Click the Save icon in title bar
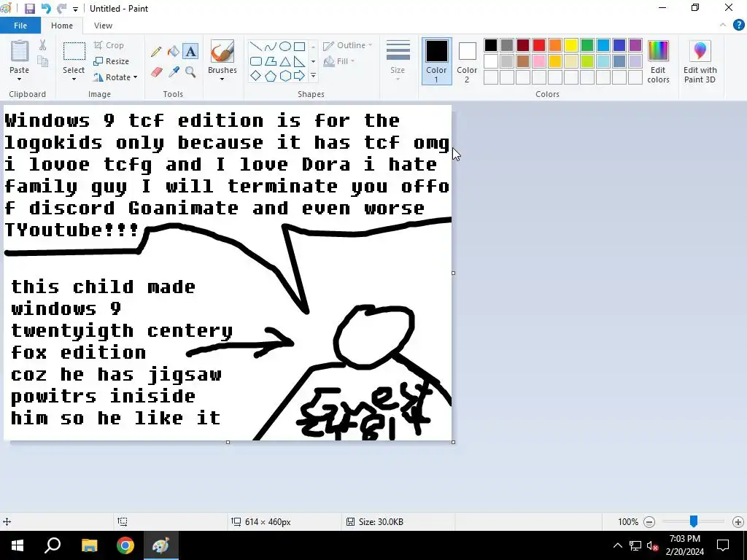The height and width of the screenshot is (560, 747). [29, 9]
